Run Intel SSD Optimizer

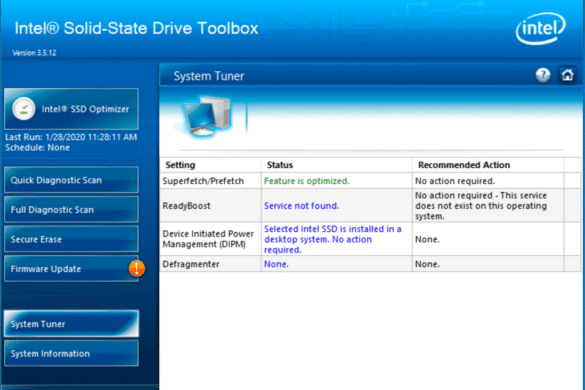(x=71, y=109)
